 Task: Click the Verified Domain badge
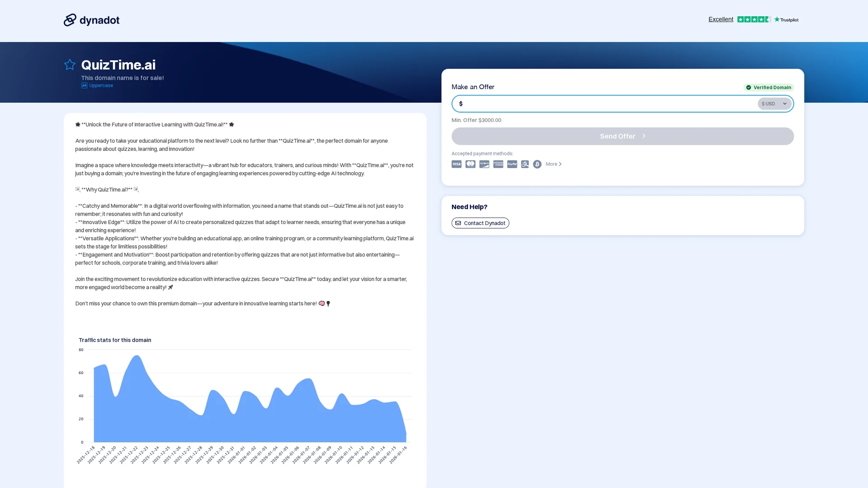(769, 87)
